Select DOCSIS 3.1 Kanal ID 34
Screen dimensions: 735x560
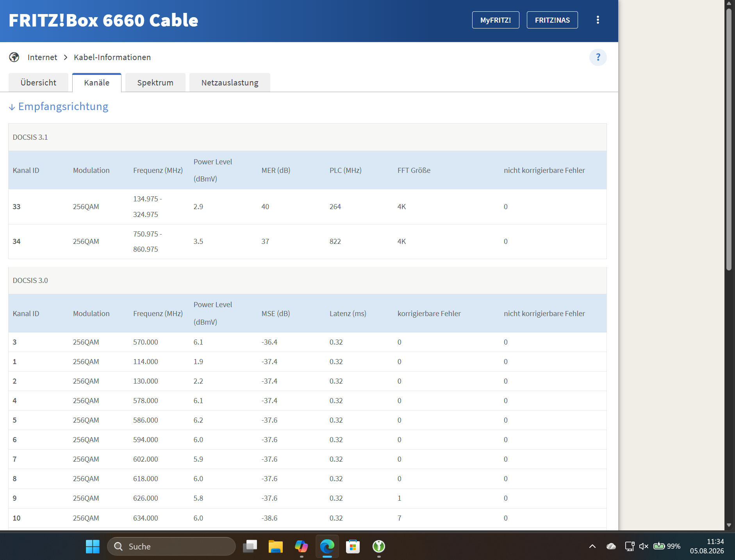click(16, 242)
